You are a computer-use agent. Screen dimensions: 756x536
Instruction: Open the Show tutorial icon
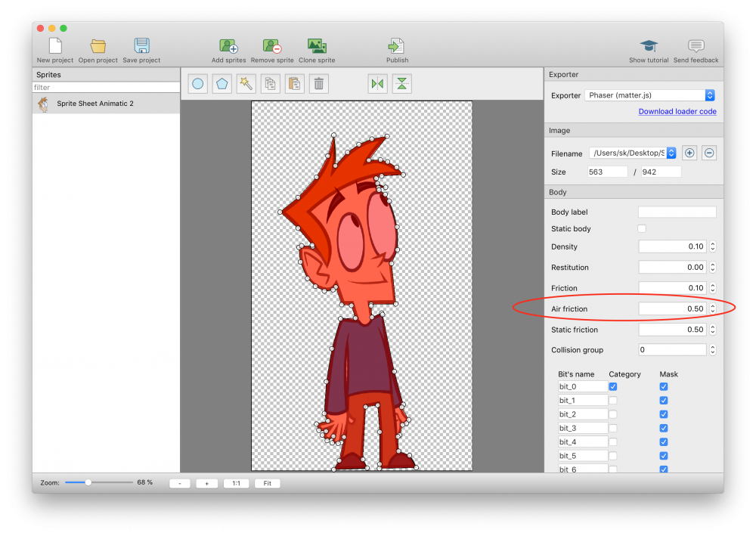(649, 51)
